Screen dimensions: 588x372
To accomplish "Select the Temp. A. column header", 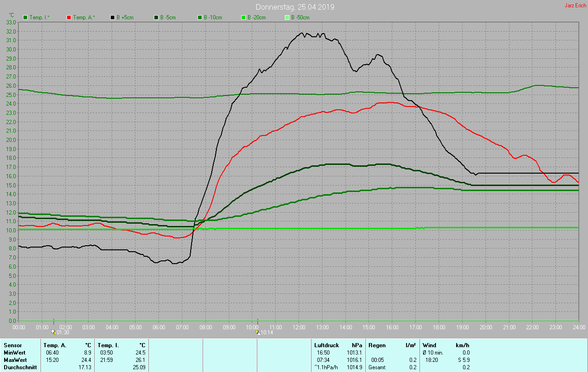I will click(x=55, y=345).
